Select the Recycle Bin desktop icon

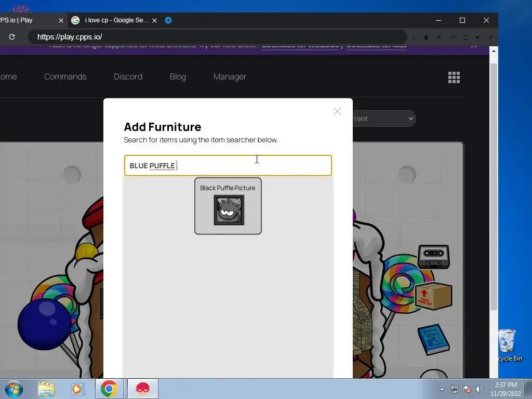point(510,345)
